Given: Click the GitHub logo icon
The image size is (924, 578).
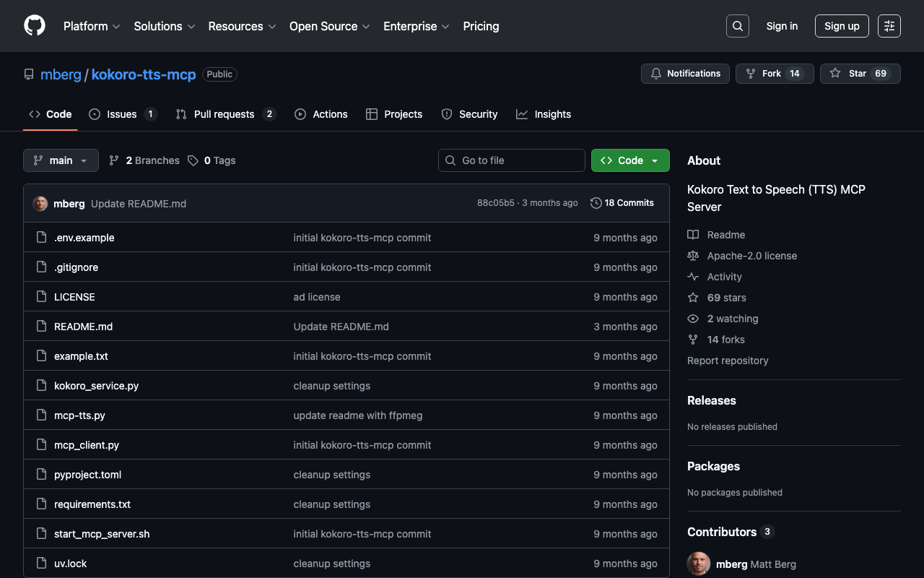Looking at the screenshot, I should pyautogui.click(x=35, y=26).
